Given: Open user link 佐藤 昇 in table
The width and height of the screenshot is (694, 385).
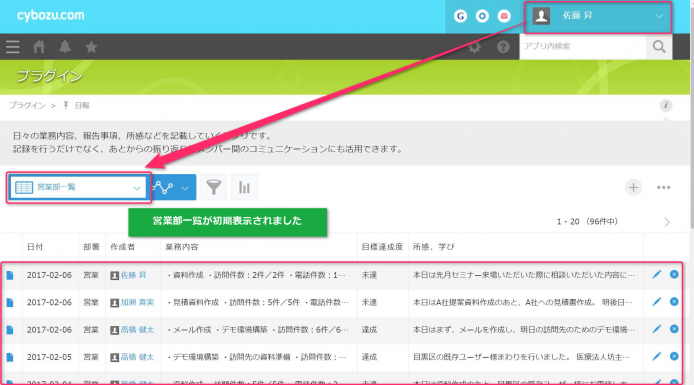Looking at the screenshot, I should click(x=133, y=275).
